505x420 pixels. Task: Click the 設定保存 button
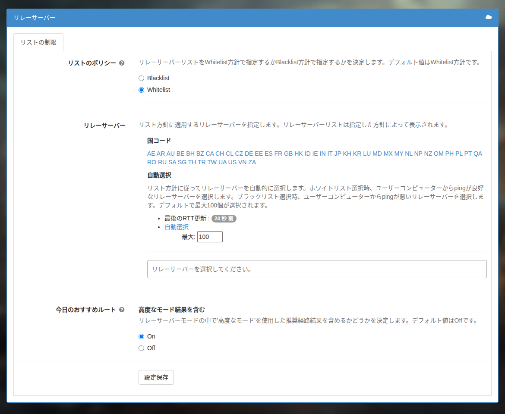156,377
